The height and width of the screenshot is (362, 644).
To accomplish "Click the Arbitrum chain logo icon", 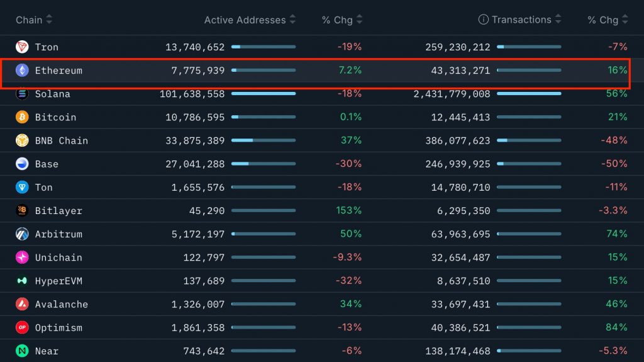I will (22, 234).
